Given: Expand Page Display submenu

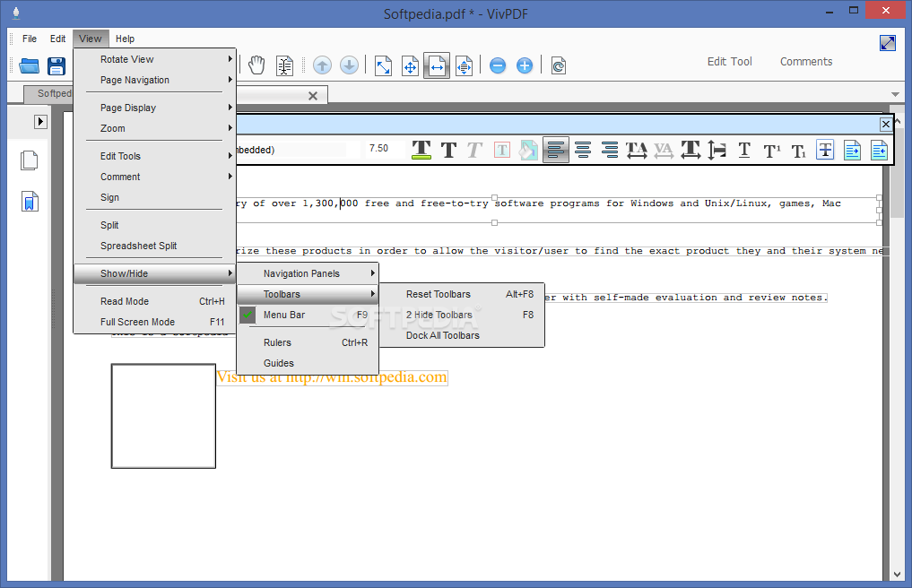Looking at the screenshot, I should 155,108.
